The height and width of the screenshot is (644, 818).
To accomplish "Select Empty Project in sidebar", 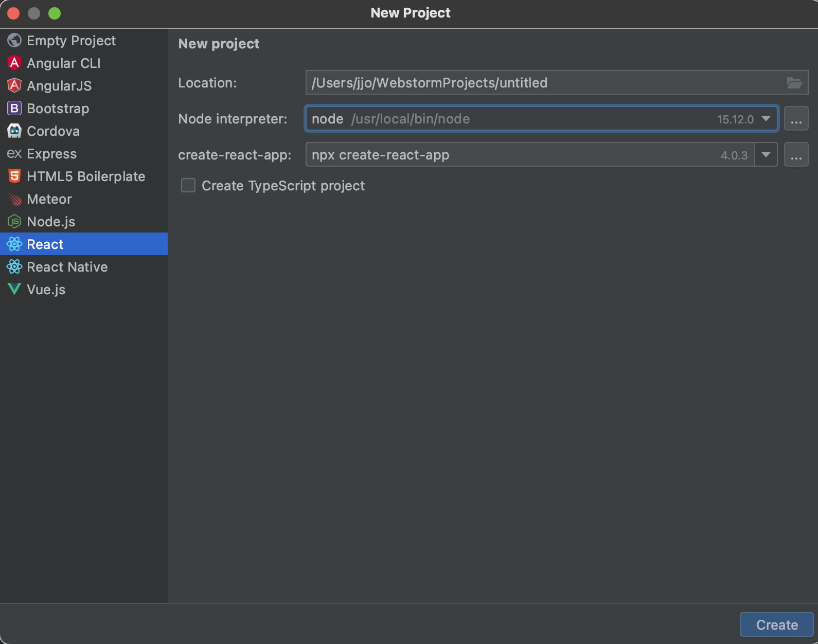I will click(71, 41).
